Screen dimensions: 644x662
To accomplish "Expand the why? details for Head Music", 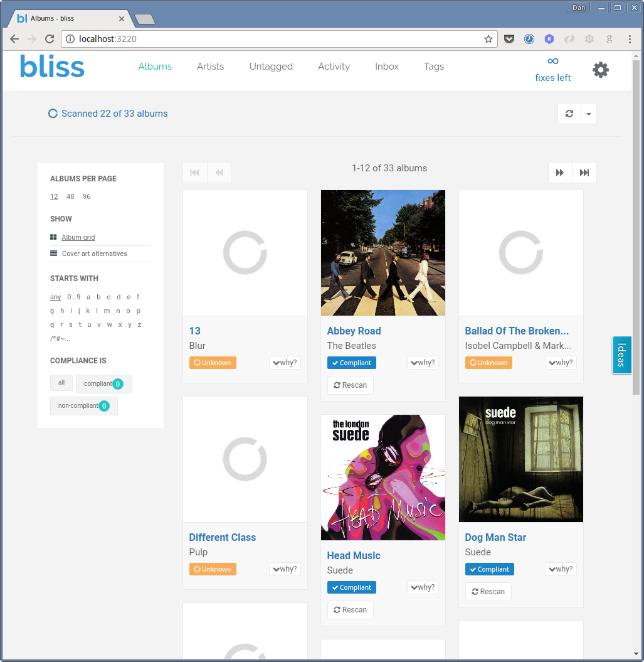I will (x=423, y=587).
